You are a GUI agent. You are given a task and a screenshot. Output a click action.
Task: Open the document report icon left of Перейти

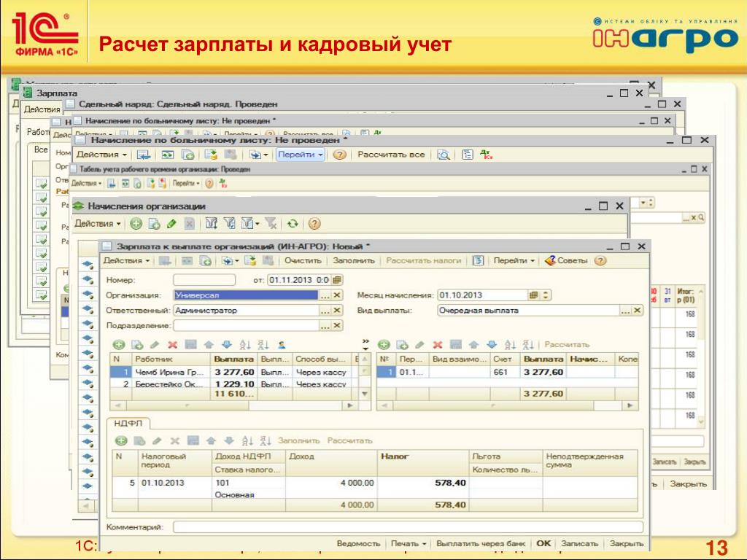[x=478, y=260]
